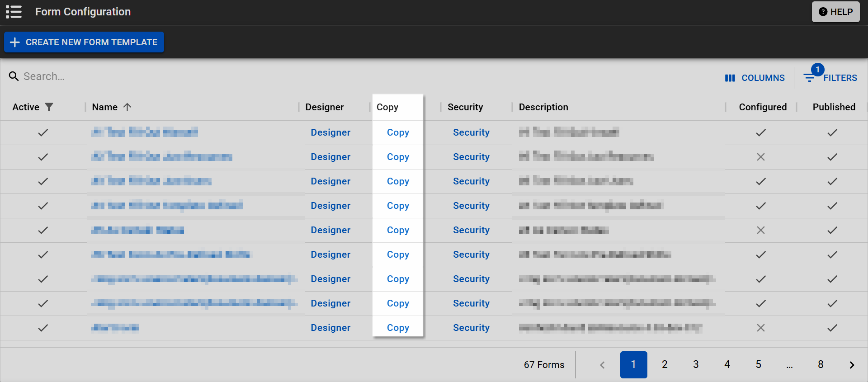Click Configured X mark in second row
The width and height of the screenshot is (868, 382).
[x=761, y=157]
